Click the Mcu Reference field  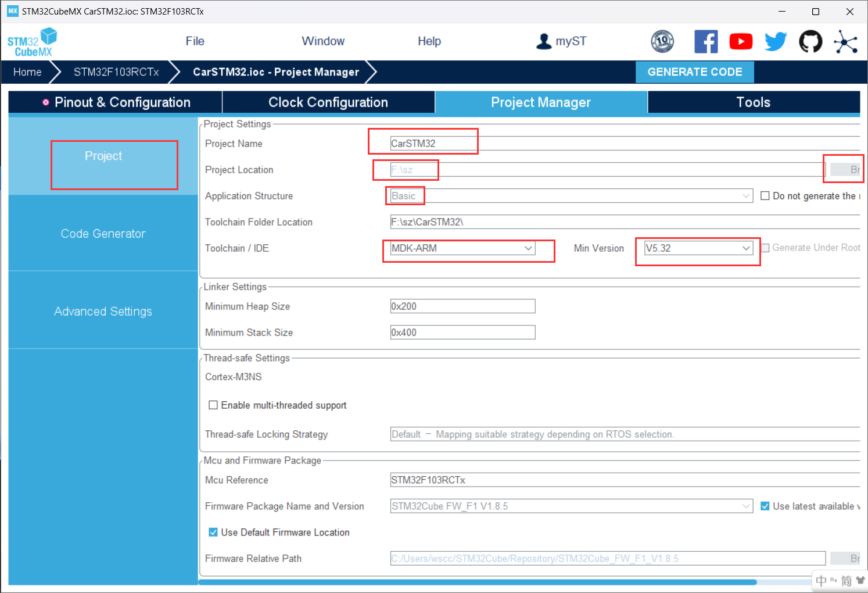point(625,480)
